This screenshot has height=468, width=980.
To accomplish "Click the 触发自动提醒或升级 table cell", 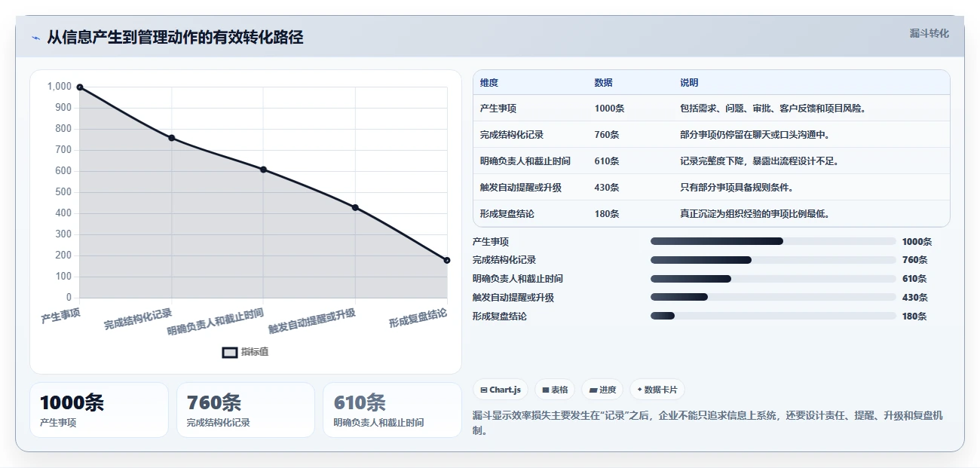I will (x=521, y=188).
